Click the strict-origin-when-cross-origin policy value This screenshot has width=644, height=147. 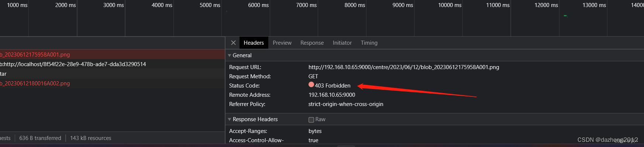pyautogui.click(x=346, y=104)
